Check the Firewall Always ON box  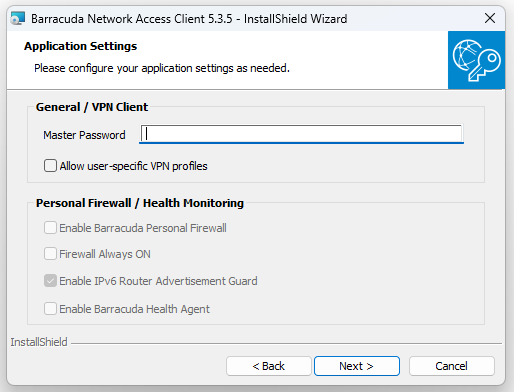point(50,254)
